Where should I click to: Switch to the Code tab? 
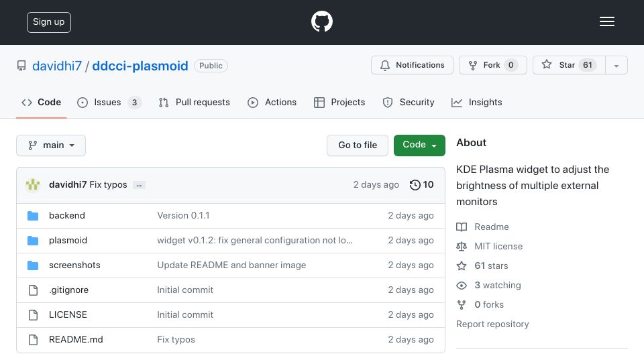(x=41, y=102)
